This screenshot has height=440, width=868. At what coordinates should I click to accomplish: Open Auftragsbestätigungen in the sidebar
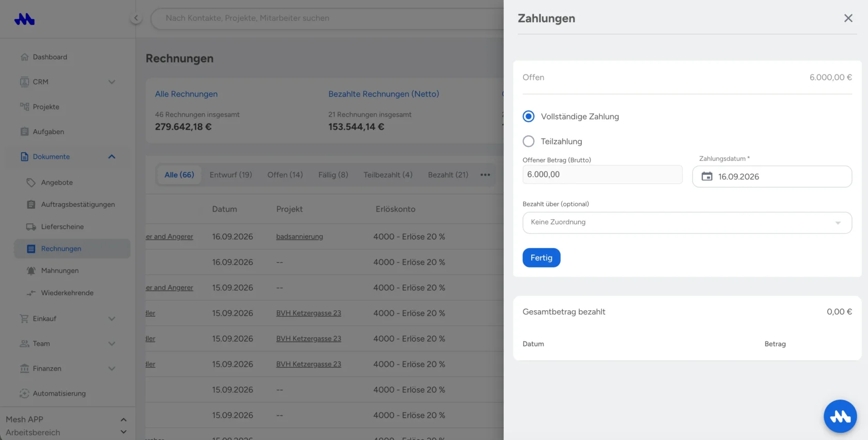[x=78, y=204]
